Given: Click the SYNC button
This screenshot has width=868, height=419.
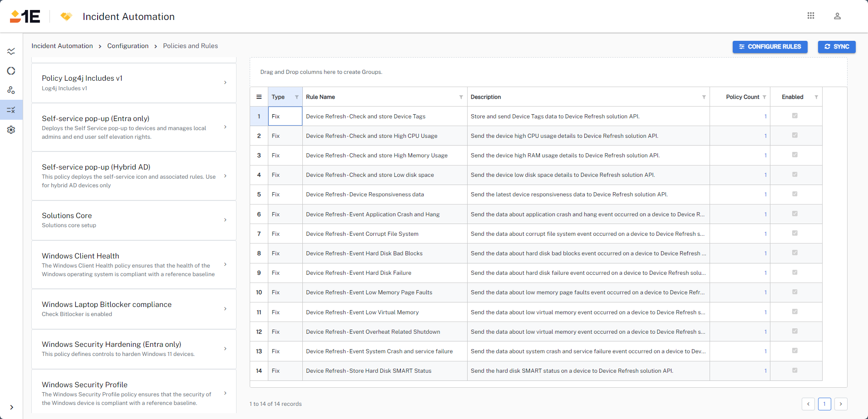Looking at the screenshot, I should coord(836,47).
